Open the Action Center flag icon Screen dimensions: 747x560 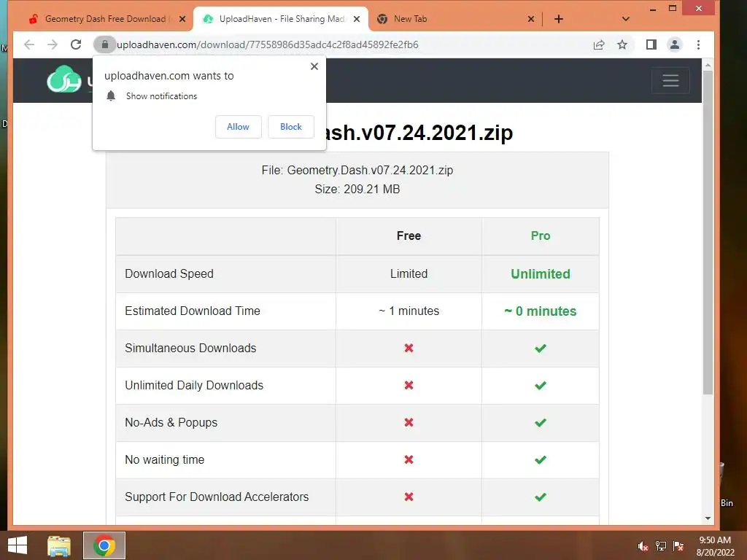tap(678, 546)
